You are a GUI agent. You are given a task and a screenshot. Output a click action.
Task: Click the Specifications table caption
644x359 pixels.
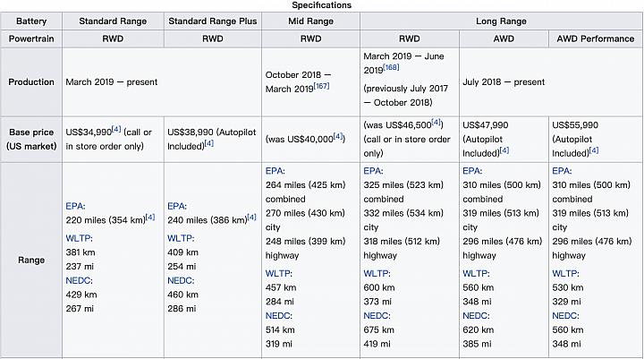pyautogui.click(x=322, y=5)
